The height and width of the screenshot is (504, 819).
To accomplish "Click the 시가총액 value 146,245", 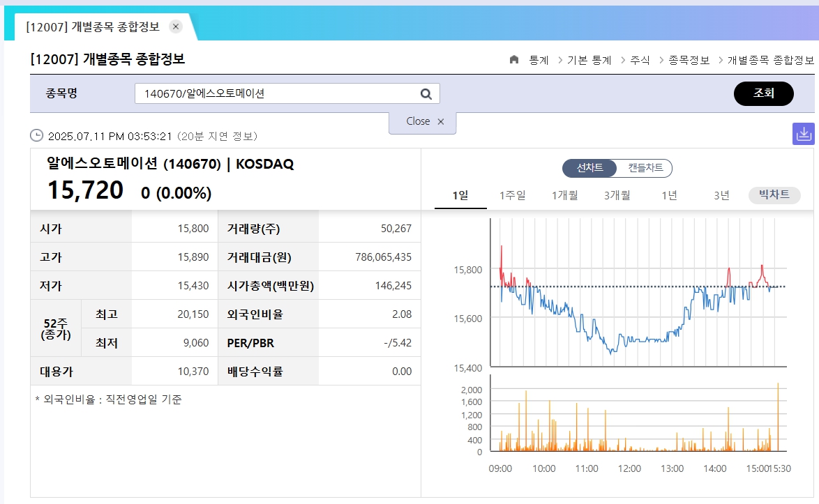I will [x=393, y=286].
